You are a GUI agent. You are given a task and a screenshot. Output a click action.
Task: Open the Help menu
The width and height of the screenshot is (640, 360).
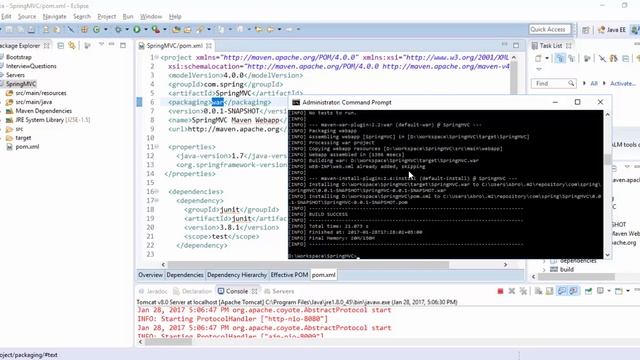175,16
